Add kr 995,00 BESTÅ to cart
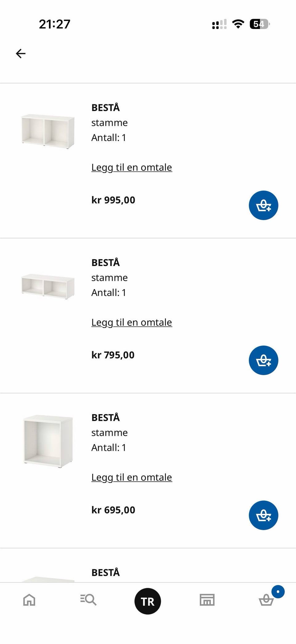Screen dimensions: 296x644 point(263,206)
